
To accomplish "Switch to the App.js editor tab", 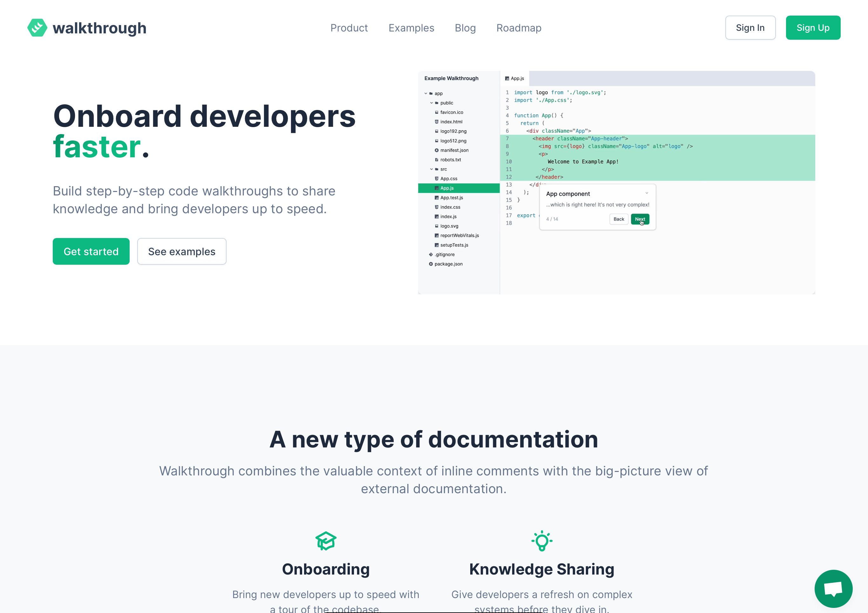I will (517, 78).
